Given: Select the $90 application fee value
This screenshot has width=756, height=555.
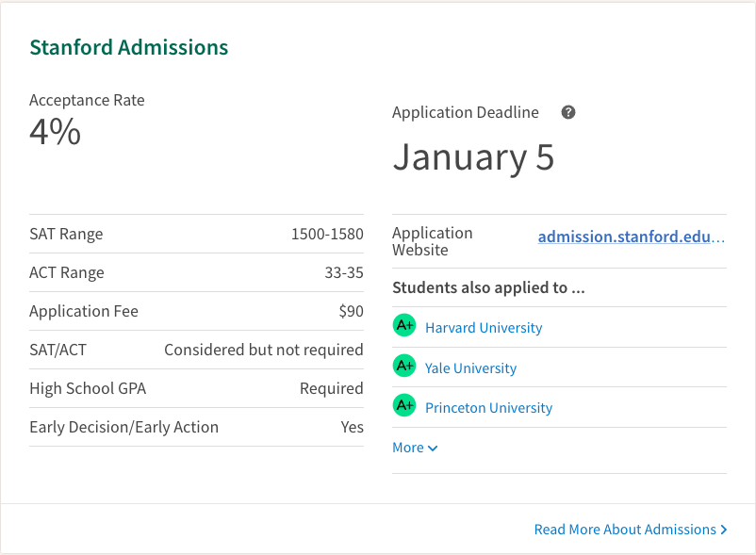Looking at the screenshot, I should coord(351,311).
